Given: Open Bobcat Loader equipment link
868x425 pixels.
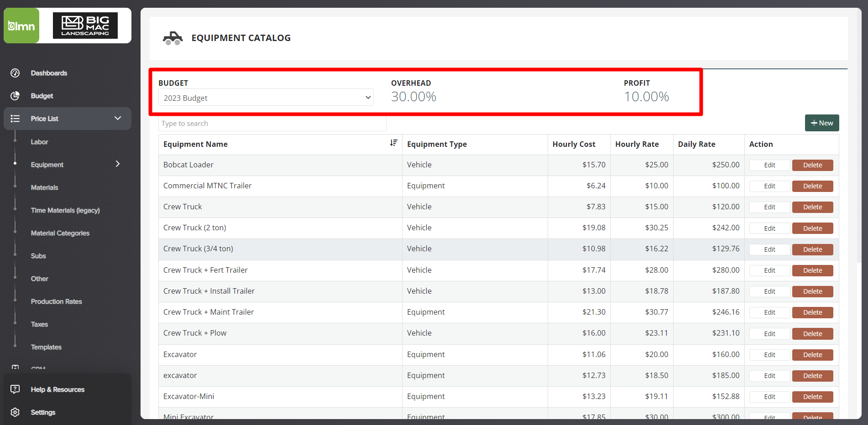Looking at the screenshot, I should [x=188, y=165].
